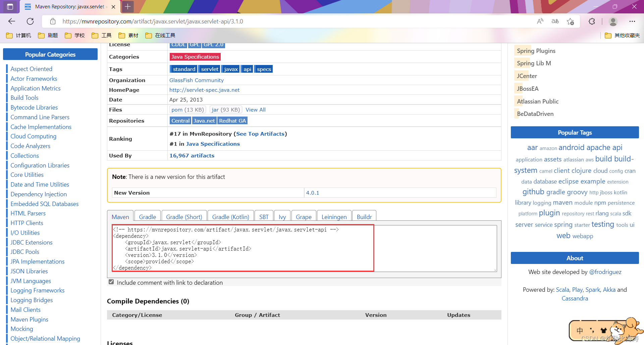Viewport: 644px width, 345px height.
Task: Click the site information lock icon
Action: pyautogui.click(x=53, y=21)
